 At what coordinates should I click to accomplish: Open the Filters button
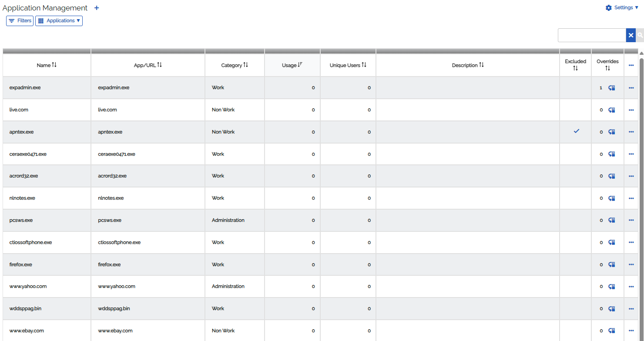tap(20, 21)
